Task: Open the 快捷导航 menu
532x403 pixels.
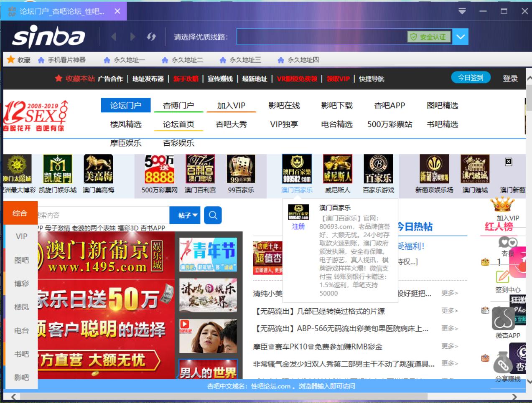Action: point(372,79)
